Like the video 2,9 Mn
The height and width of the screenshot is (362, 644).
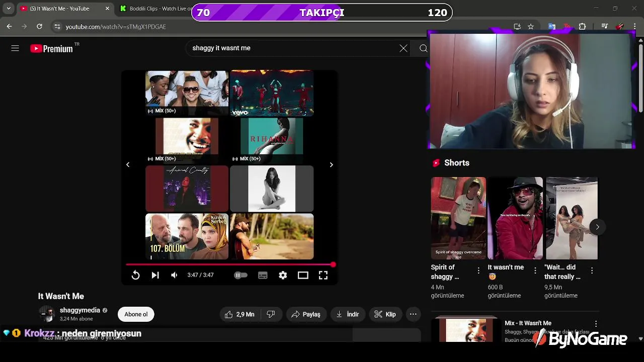(x=240, y=314)
